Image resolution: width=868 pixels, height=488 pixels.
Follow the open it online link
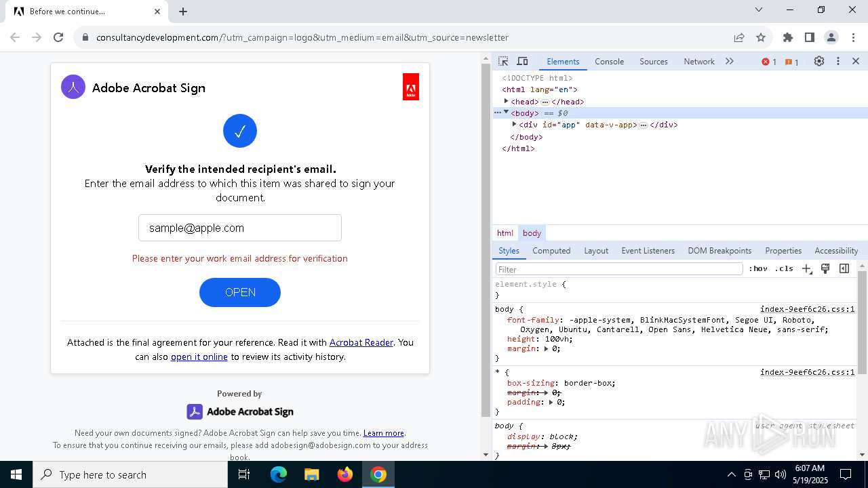pos(199,357)
